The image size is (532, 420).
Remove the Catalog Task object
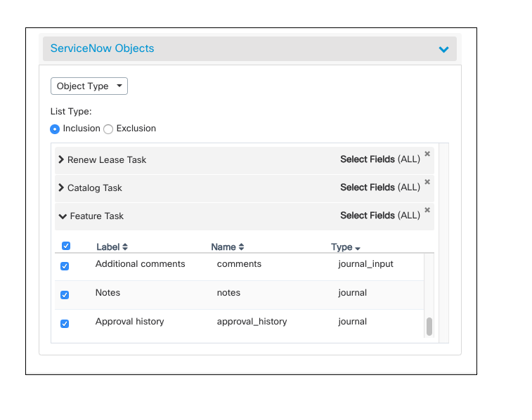coord(427,182)
